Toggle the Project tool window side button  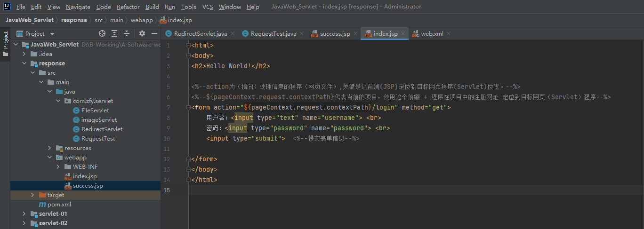click(5, 42)
